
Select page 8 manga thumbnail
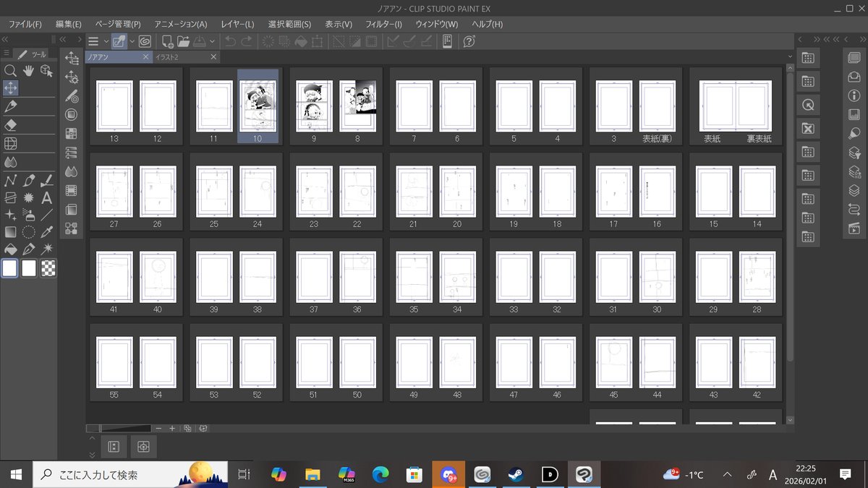(358, 106)
